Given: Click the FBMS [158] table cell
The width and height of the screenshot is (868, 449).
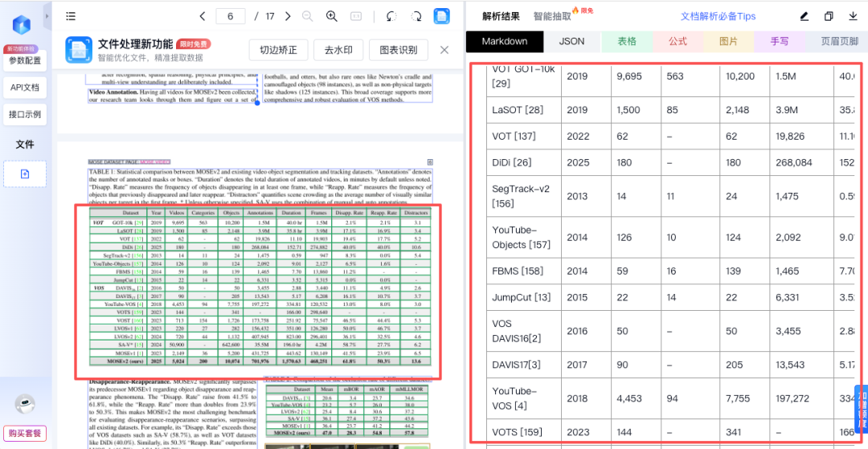Looking at the screenshot, I should [524, 271].
